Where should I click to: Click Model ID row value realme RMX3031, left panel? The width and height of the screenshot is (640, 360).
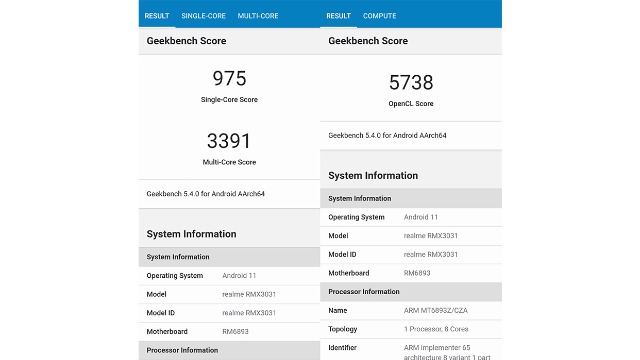point(249,313)
